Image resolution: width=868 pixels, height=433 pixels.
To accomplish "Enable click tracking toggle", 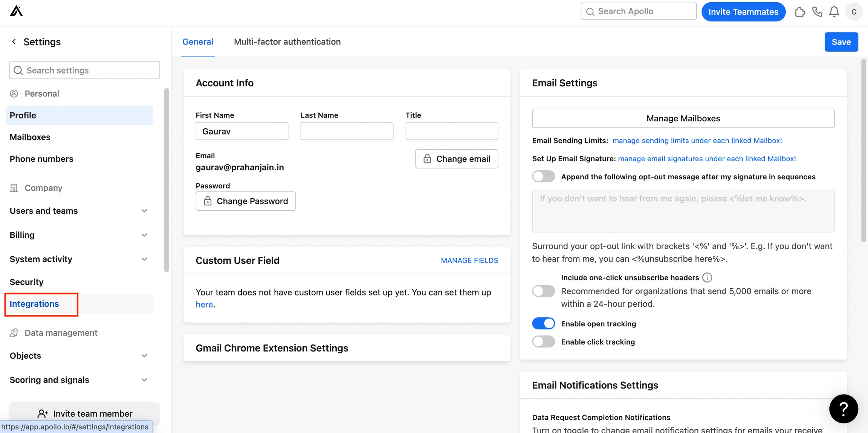I will tap(543, 342).
